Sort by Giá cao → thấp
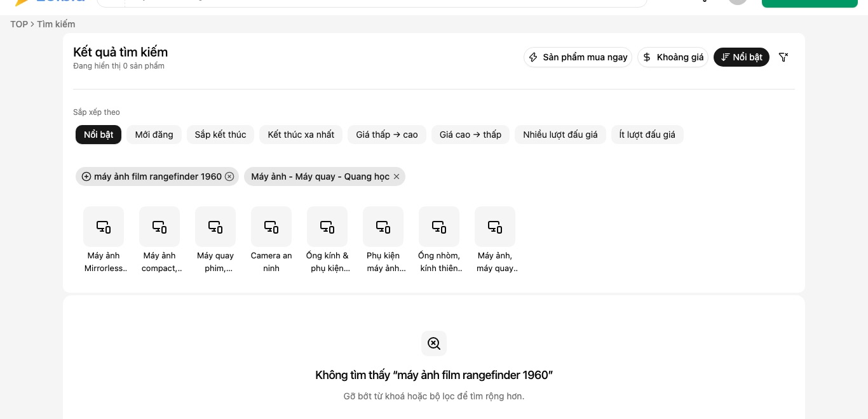The width and height of the screenshot is (868, 419). pyautogui.click(x=470, y=135)
